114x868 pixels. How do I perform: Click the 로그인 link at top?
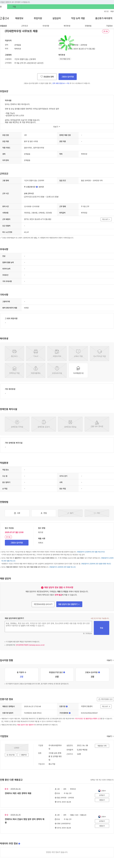click(x=106, y=11)
